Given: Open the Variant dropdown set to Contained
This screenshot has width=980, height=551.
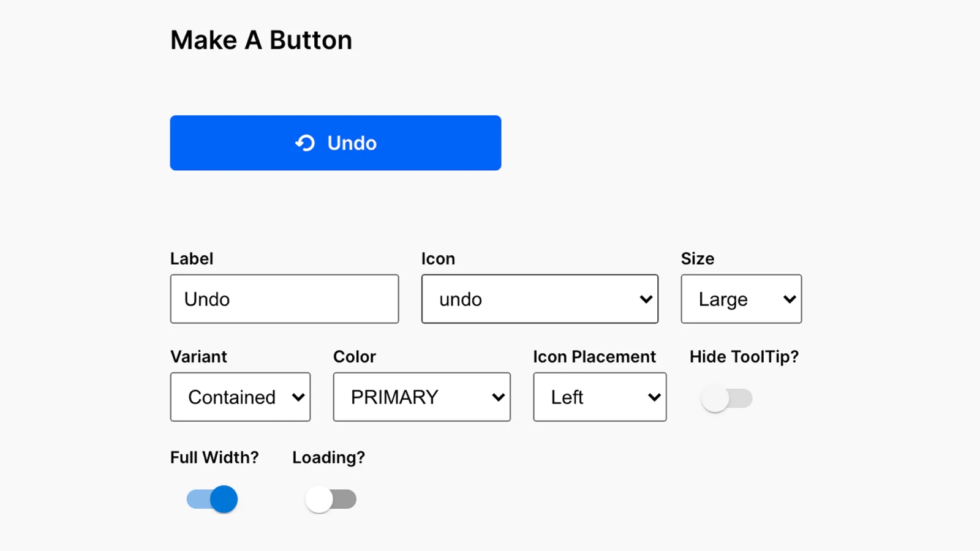Looking at the screenshot, I should [240, 397].
